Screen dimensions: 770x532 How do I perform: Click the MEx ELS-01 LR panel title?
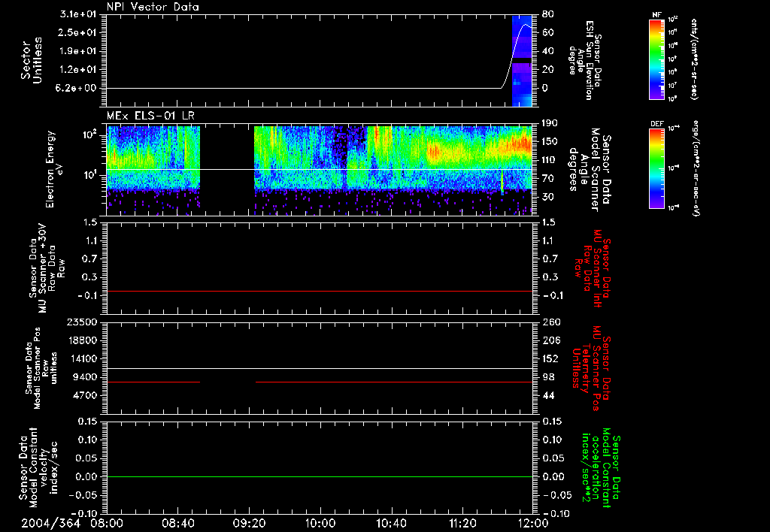[150, 116]
